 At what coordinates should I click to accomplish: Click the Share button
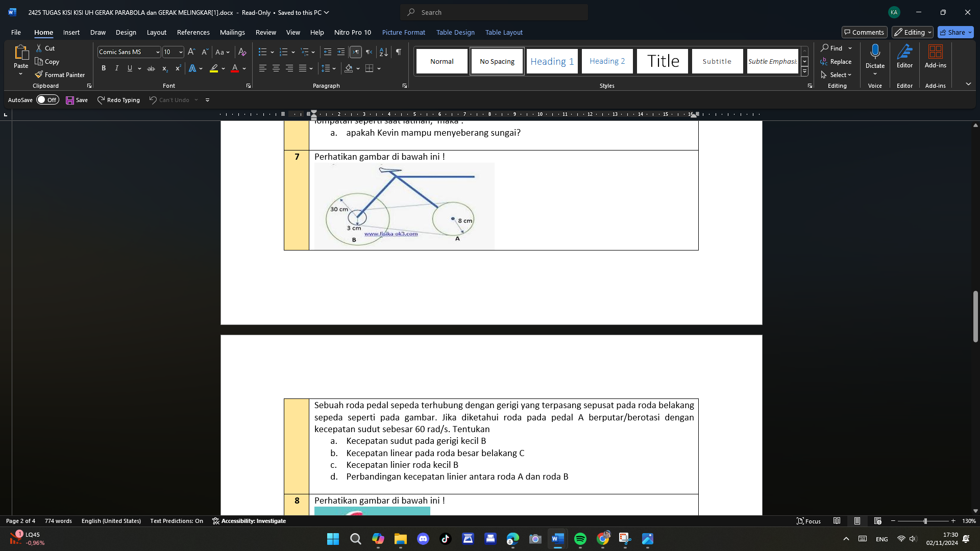(955, 32)
